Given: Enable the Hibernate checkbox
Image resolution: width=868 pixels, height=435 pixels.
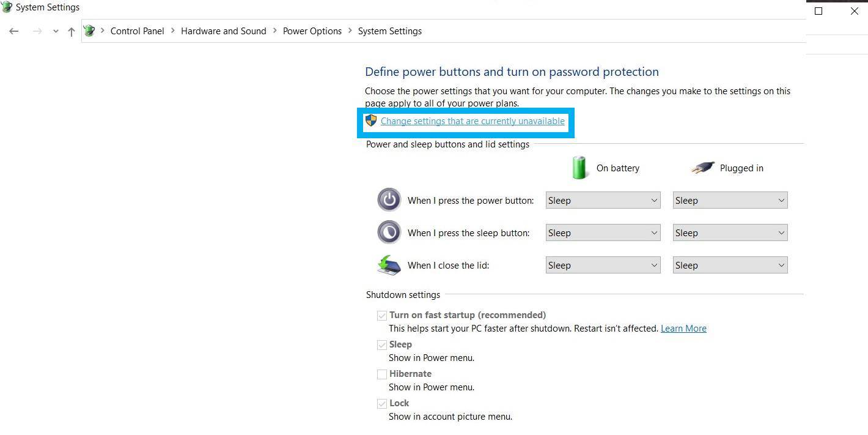Looking at the screenshot, I should [x=382, y=374].
